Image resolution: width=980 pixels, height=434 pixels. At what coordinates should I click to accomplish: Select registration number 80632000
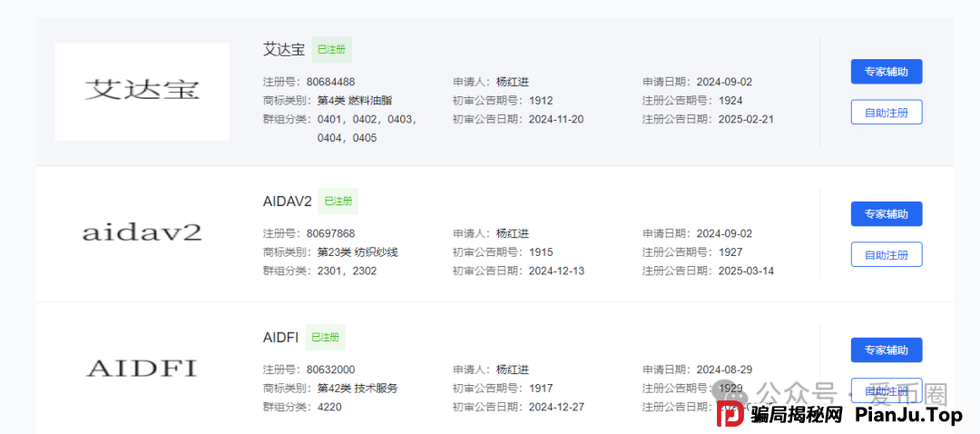[x=330, y=370]
